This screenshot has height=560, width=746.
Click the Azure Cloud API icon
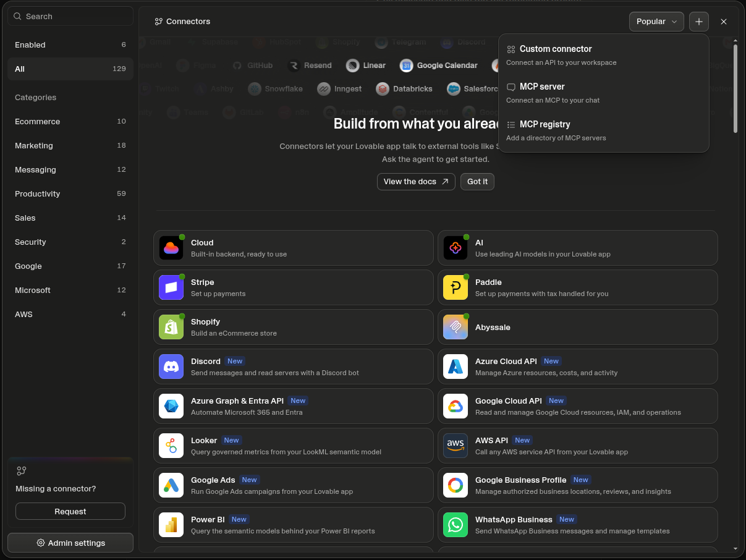[x=456, y=367]
